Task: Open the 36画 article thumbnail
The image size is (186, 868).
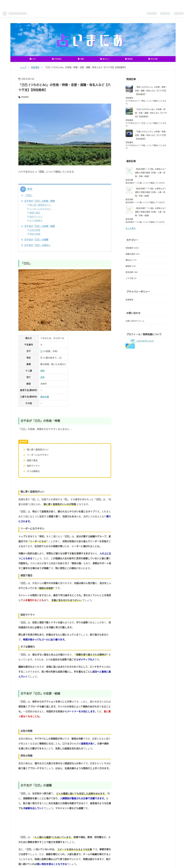Action: 129,171
